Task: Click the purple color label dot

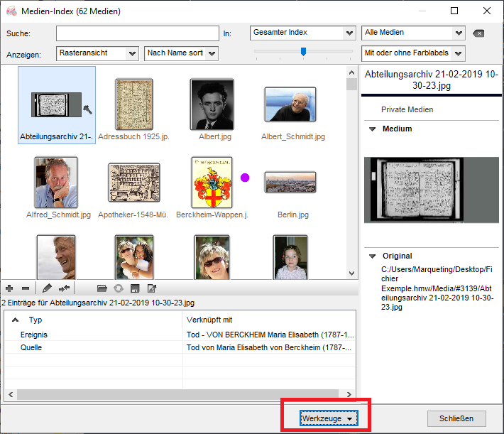Action: [245, 177]
